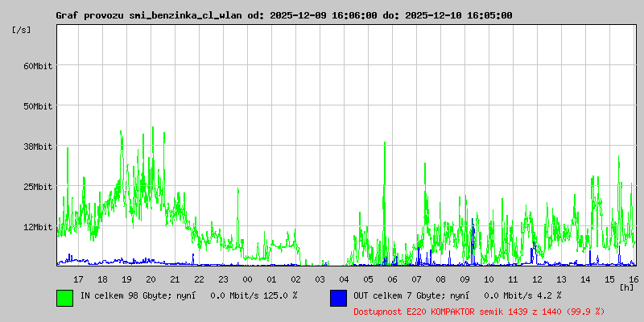Click the hour 00 x-axis label
Image resolution: width=644 pixels, height=322 pixels.
(247, 279)
